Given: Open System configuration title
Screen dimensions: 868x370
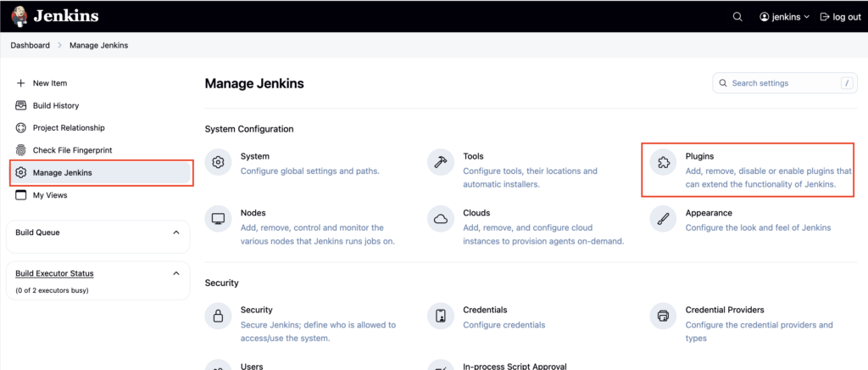Looking at the screenshot, I should [255, 156].
